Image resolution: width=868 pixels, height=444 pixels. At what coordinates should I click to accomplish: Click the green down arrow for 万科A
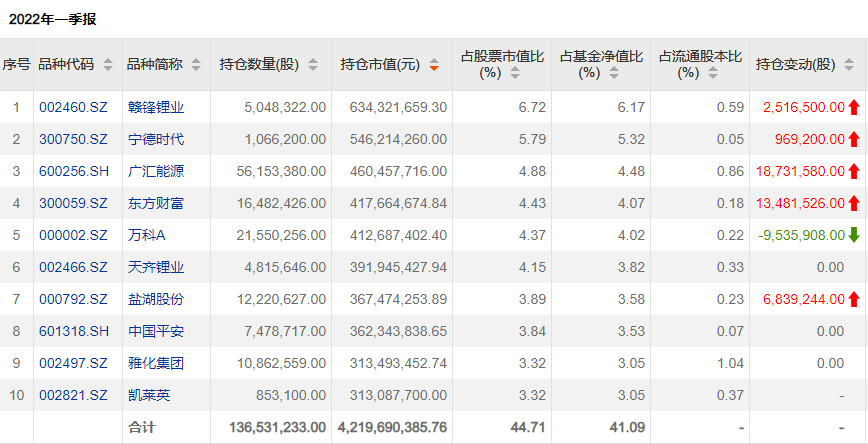pos(854,235)
